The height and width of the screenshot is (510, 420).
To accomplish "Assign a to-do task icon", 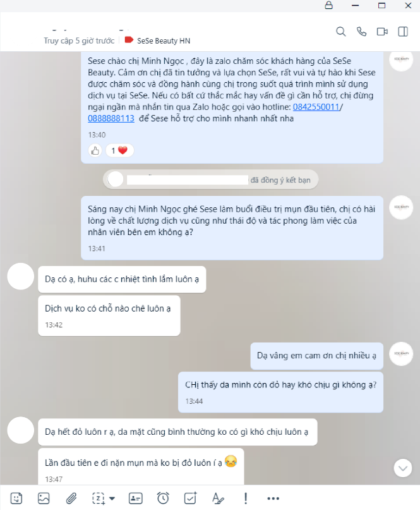I will [x=191, y=498].
